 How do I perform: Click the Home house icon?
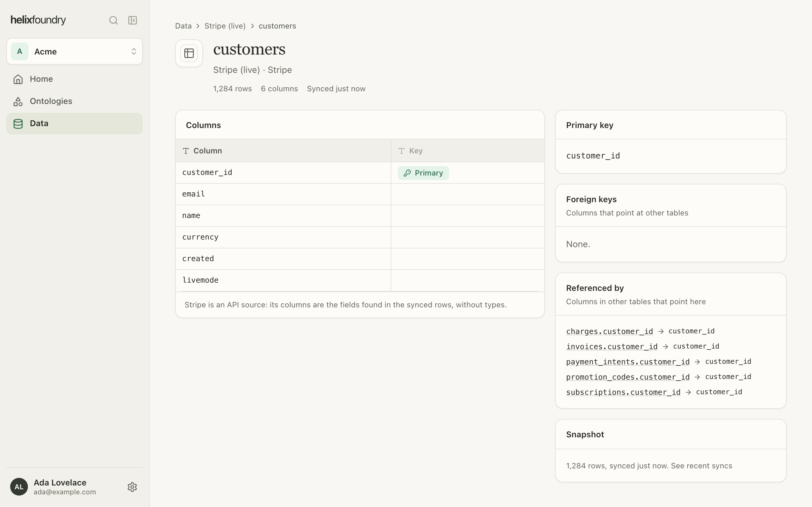click(18, 79)
